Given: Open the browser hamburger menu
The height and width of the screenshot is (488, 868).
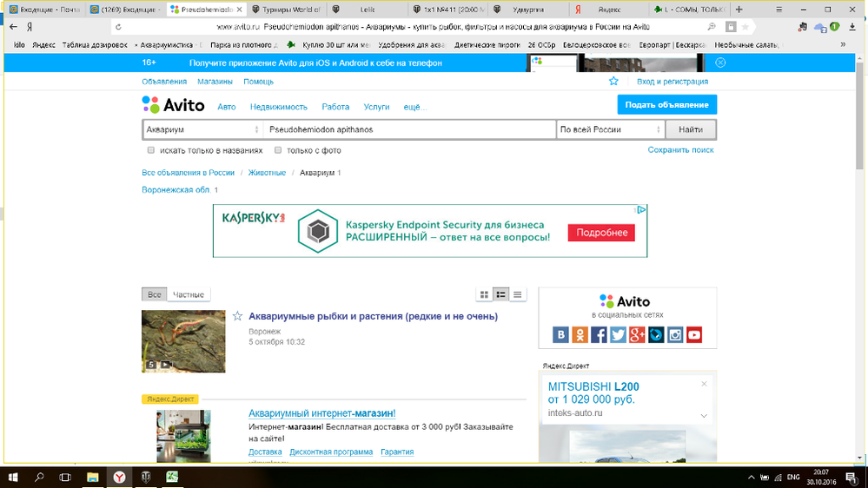Looking at the screenshot, I should coord(779,10).
